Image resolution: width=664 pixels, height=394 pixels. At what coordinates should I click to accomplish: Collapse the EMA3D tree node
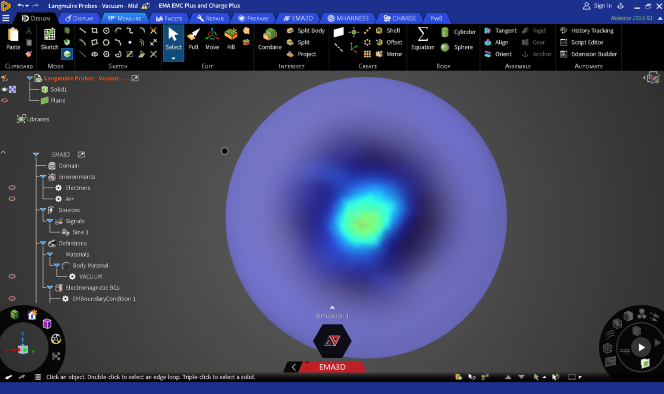[x=36, y=155]
